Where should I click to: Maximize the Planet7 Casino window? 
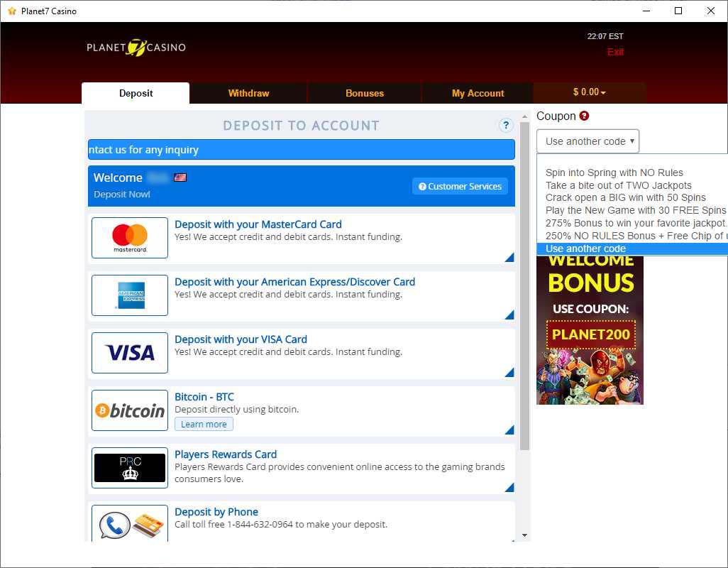pos(678,11)
